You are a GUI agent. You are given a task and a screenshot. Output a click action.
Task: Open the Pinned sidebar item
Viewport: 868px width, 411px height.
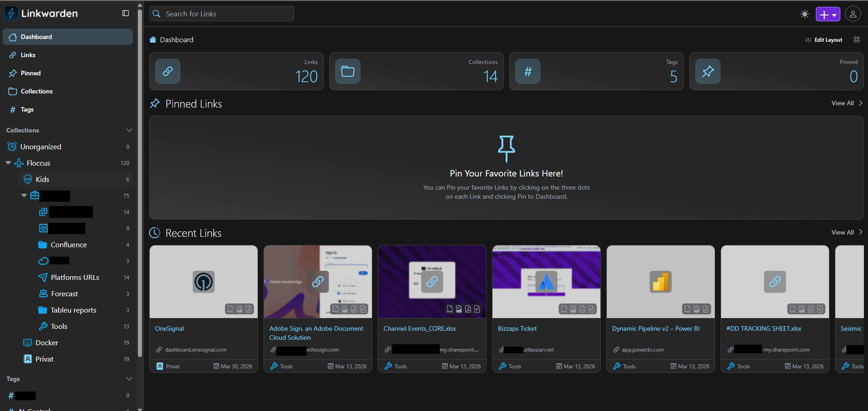click(68, 73)
